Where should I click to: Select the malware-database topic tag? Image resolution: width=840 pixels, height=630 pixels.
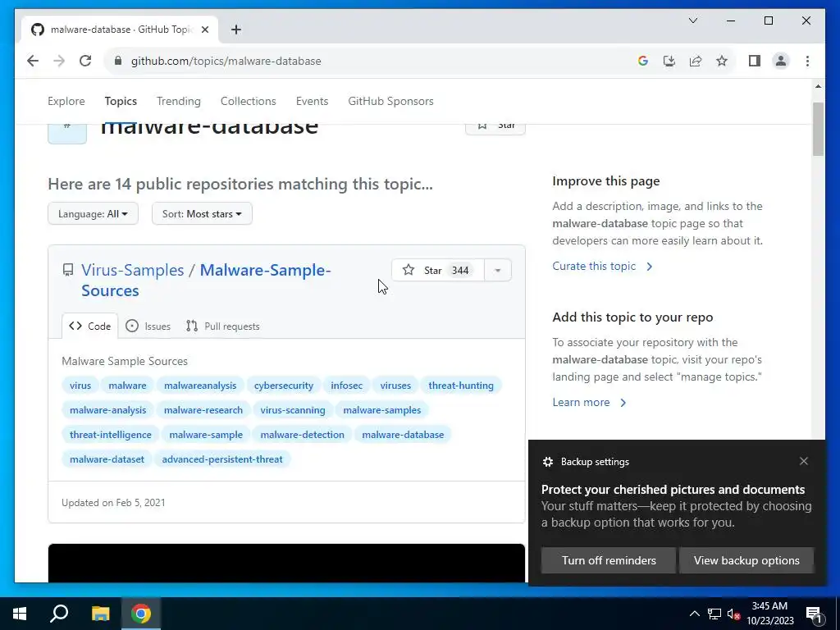pyautogui.click(x=403, y=435)
